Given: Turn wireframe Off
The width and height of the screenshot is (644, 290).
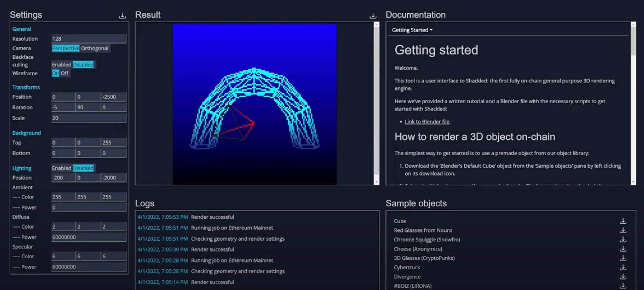Looking at the screenshot, I should pos(64,73).
